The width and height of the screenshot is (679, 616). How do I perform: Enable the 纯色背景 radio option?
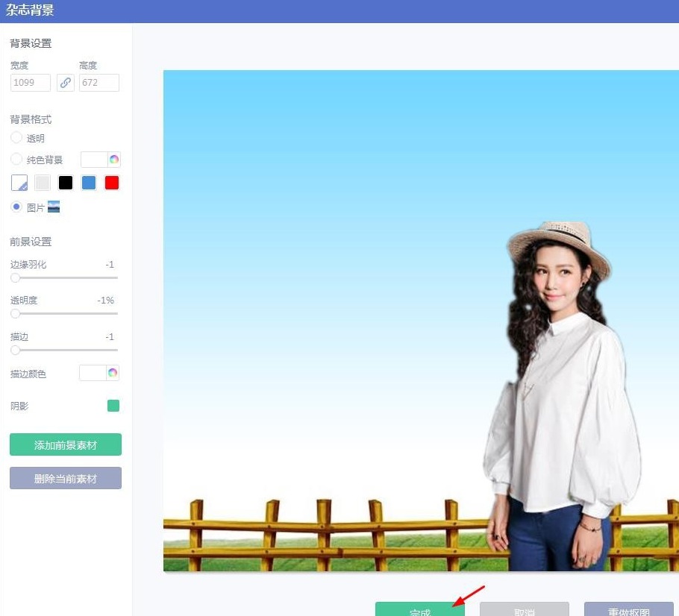pos(16,159)
